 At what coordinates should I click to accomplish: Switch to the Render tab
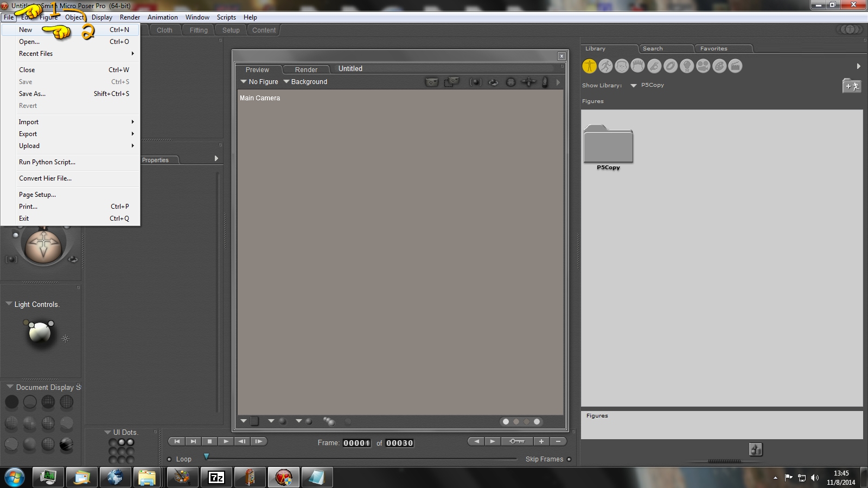tap(306, 69)
